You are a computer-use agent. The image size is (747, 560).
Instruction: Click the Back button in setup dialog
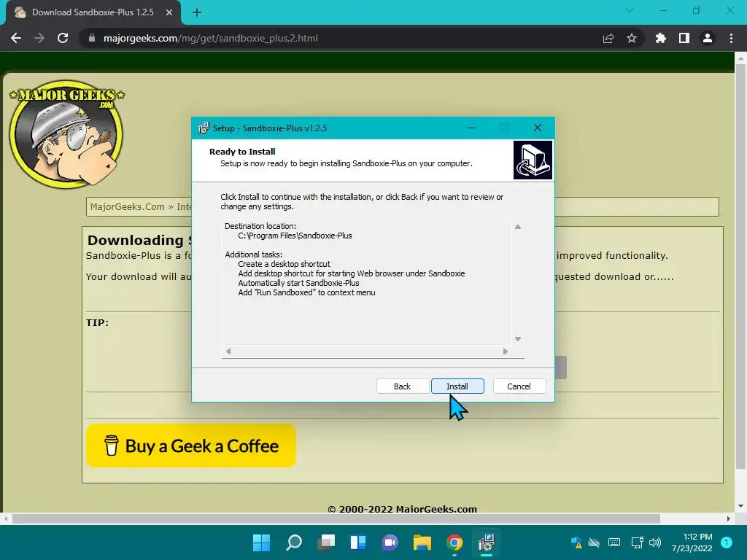(402, 386)
